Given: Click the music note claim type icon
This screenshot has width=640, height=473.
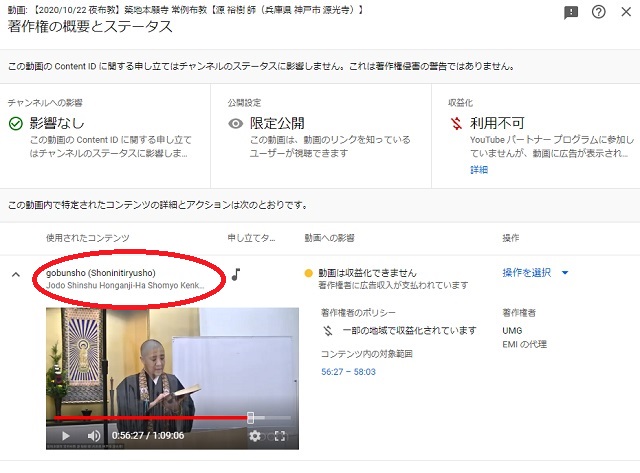Looking at the screenshot, I should click(236, 274).
